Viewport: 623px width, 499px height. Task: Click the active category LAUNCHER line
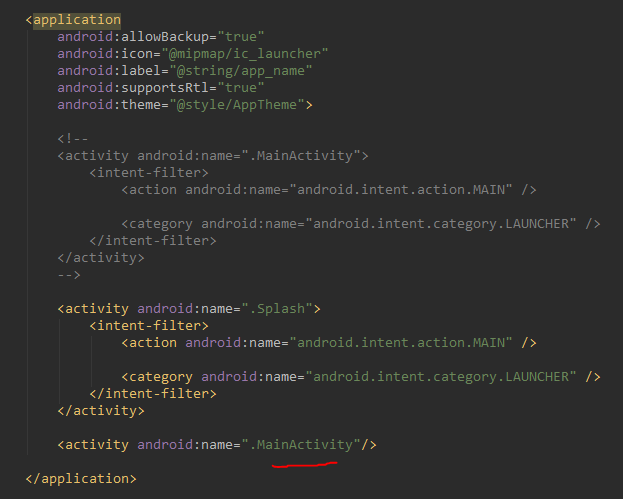pos(361,377)
